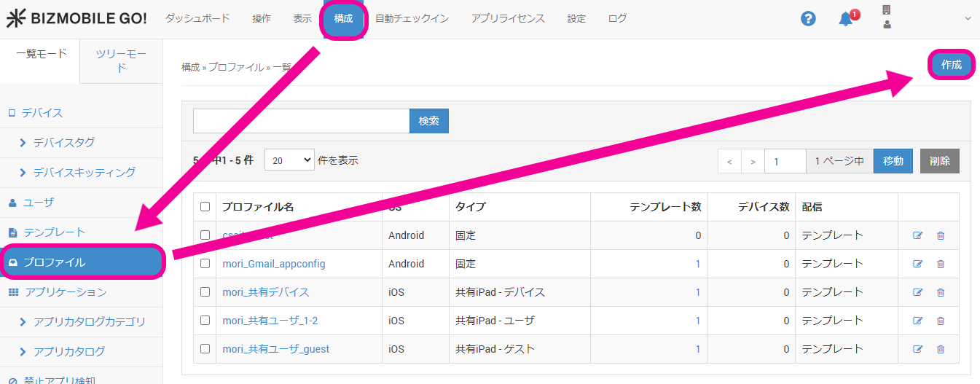The image size is (980, 384).
Task: Click the BIZMOBILE GO! logo
Action: pos(77,19)
